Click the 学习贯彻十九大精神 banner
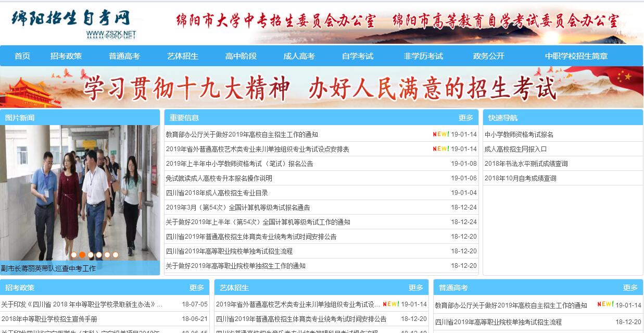Image resolution: width=644 pixels, height=333 pixels. pos(322,88)
